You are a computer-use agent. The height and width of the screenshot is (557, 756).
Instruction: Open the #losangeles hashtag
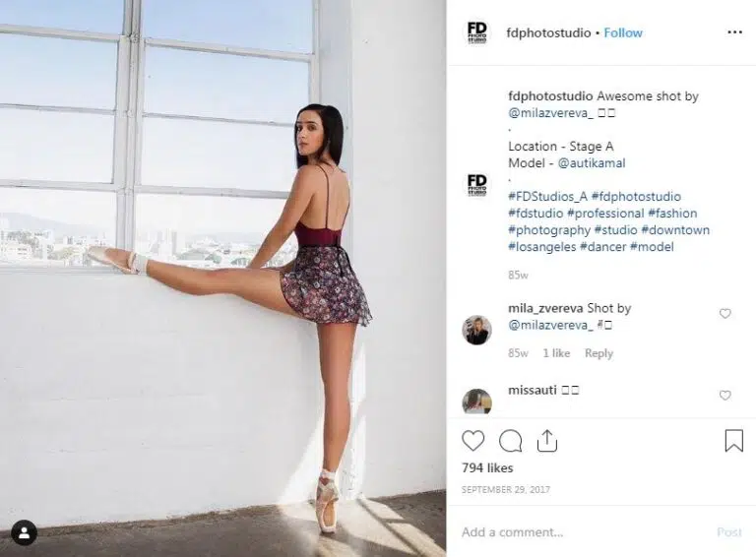(x=542, y=247)
